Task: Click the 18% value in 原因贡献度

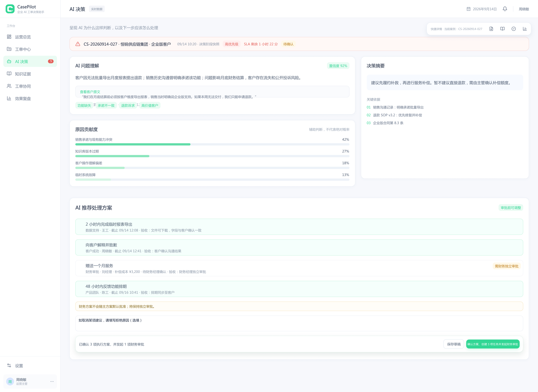Action: (x=345, y=163)
